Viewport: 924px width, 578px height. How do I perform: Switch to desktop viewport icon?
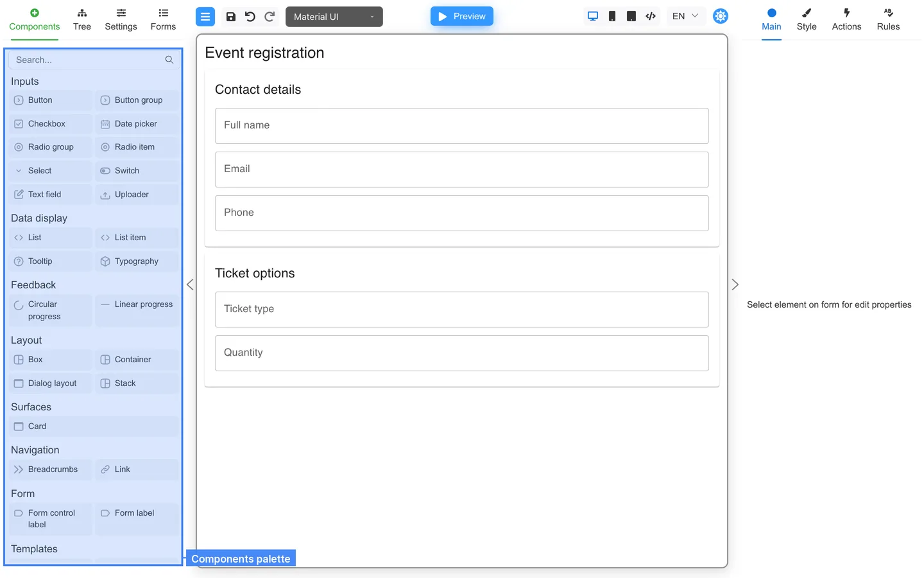(x=593, y=16)
